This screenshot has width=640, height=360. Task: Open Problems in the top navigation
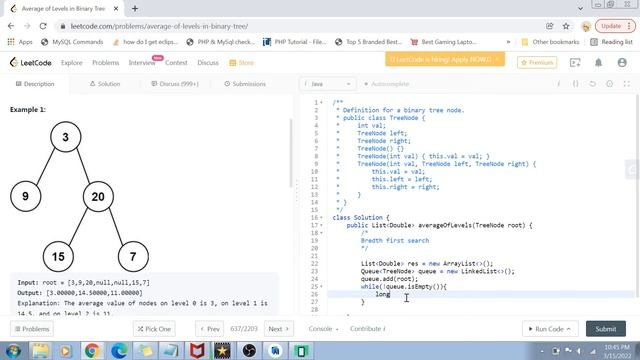105,62
